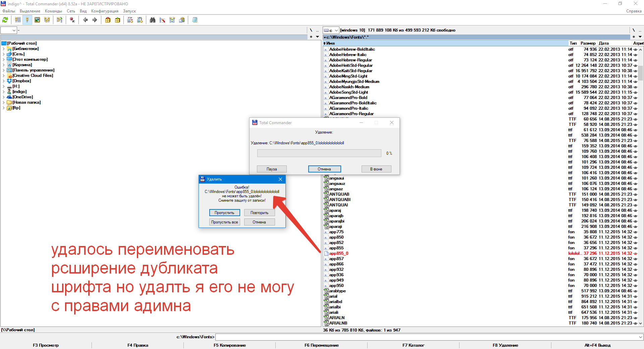Click the copy names to clipboard icon
This screenshot has width=644, height=349.
182,20
